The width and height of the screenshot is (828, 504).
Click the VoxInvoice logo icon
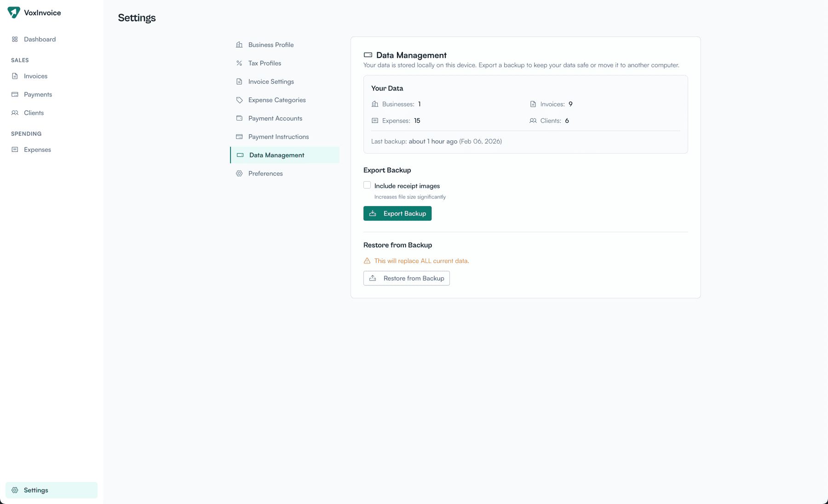pyautogui.click(x=14, y=12)
